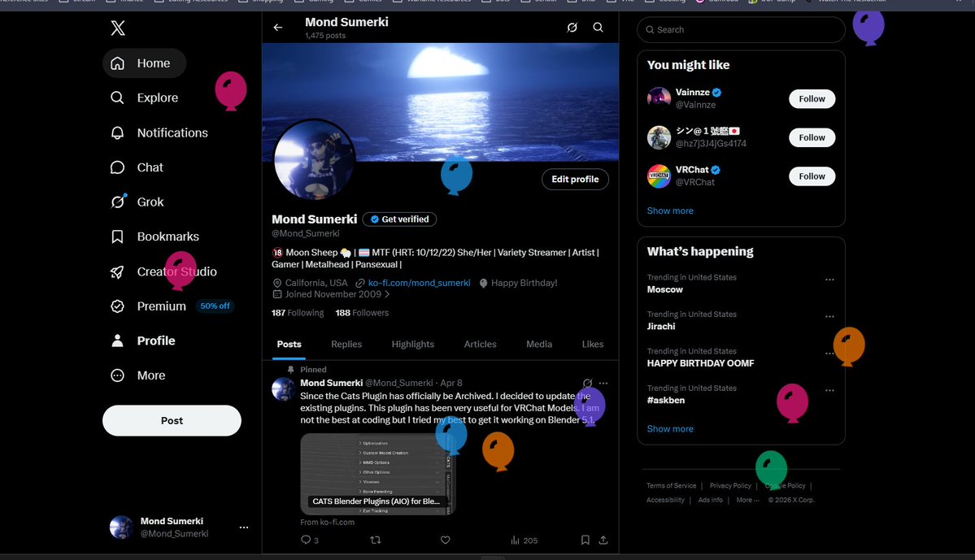Show more under You might like
Viewport: 975px width, 560px height.
670,211
